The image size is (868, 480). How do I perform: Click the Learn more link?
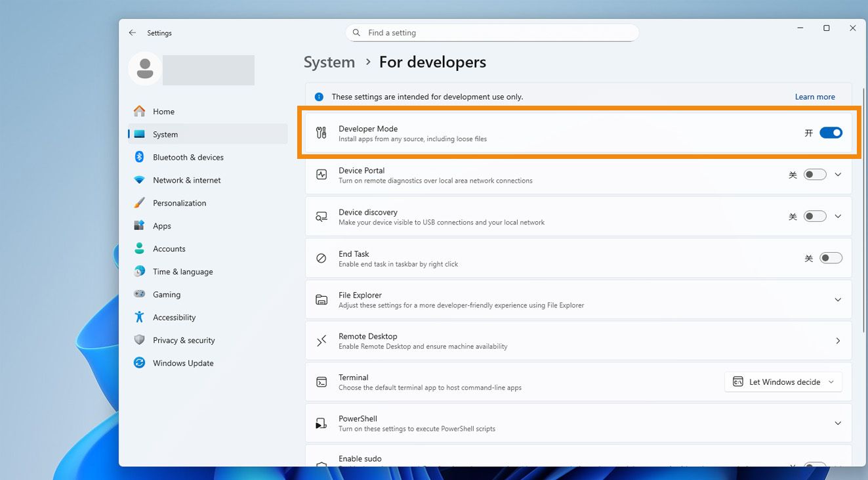click(x=814, y=97)
